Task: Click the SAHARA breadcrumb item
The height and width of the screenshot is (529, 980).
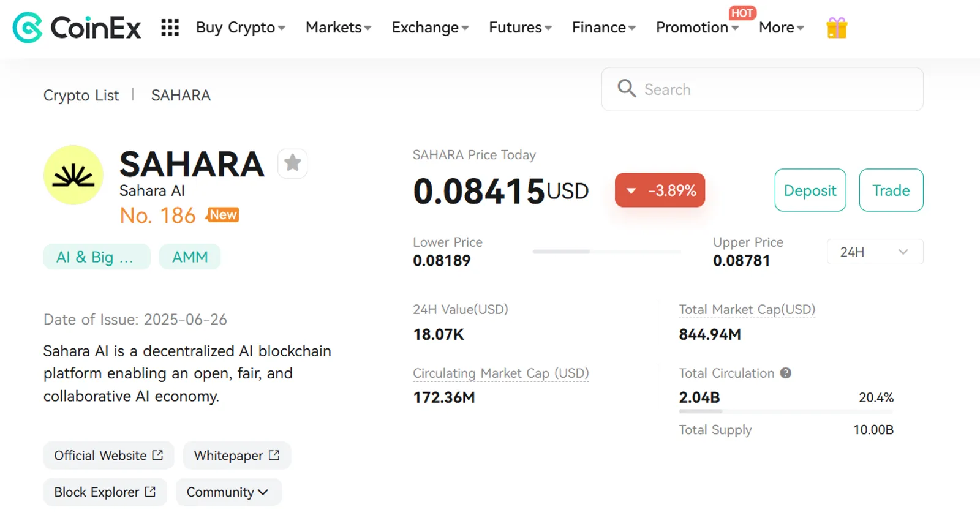Action: click(x=181, y=96)
